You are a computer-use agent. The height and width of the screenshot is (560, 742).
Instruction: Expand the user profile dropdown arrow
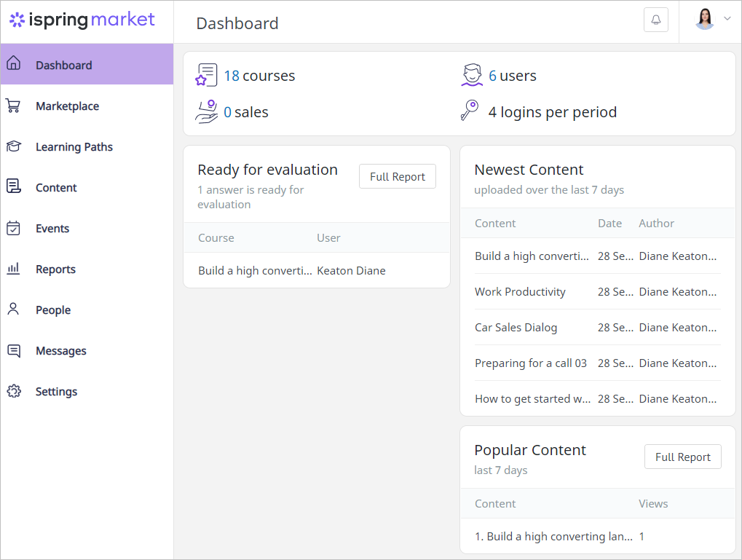click(727, 18)
